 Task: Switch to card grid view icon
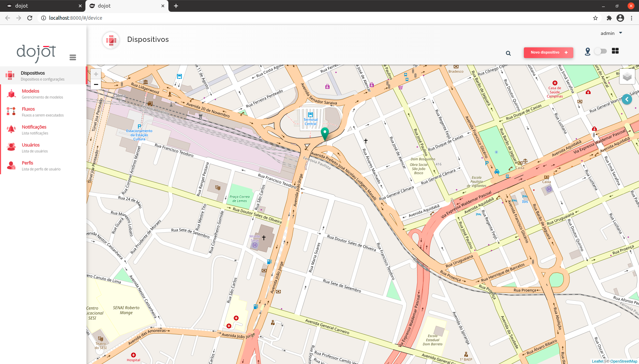pyautogui.click(x=615, y=51)
